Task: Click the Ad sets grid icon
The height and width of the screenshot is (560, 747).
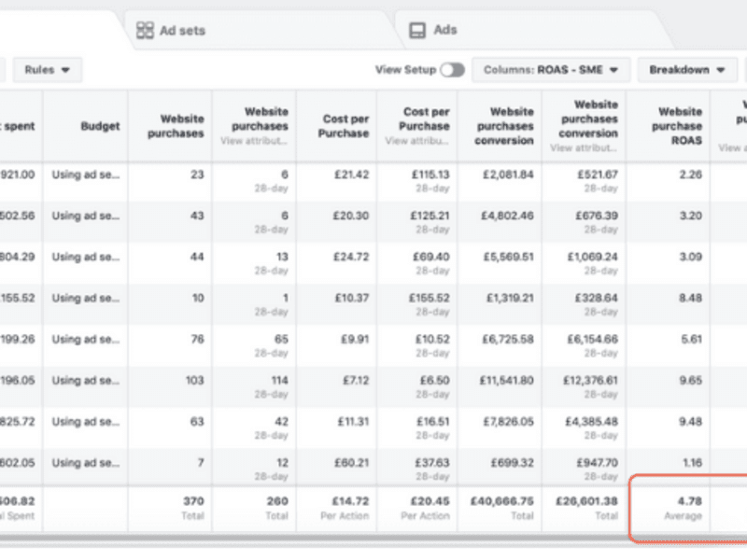Action: [x=145, y=31]
